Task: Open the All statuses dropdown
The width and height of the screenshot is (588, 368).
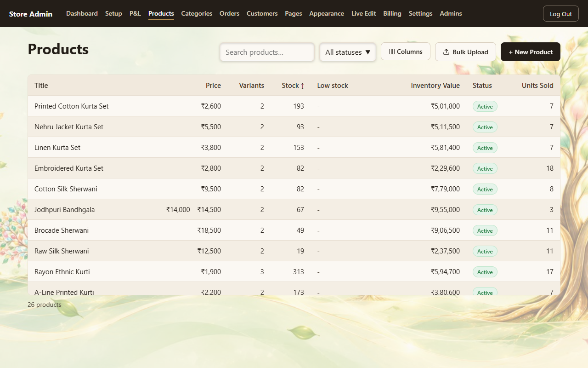Action: (x=348, y=52)
